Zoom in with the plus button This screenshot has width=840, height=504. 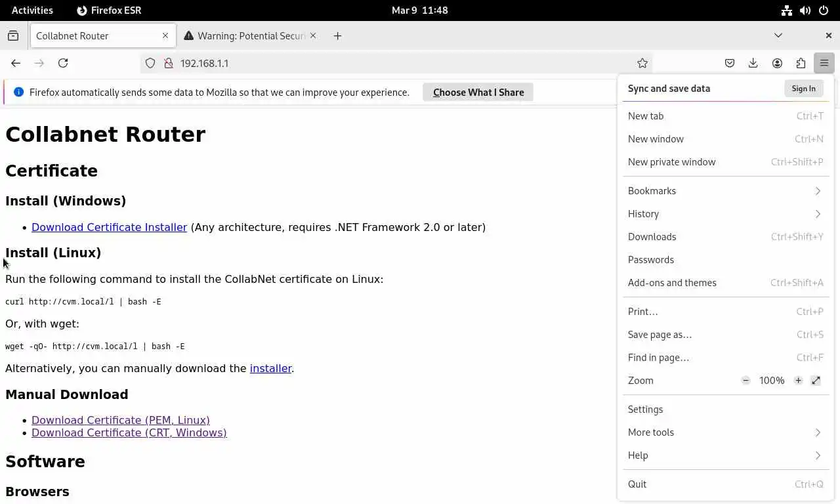coord(798,381)
